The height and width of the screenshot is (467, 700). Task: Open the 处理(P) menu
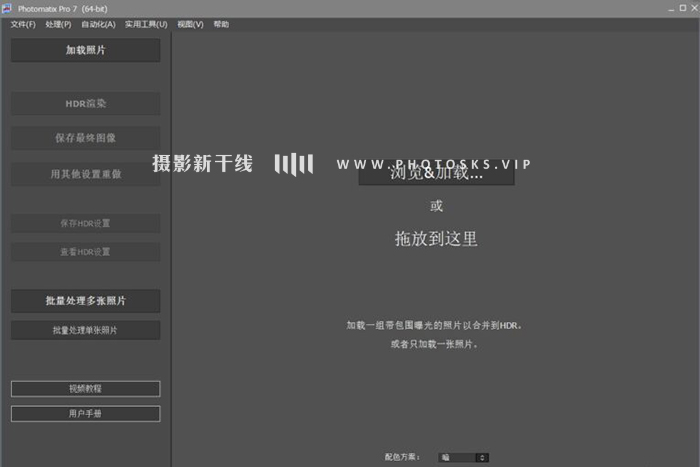[58, 24]
